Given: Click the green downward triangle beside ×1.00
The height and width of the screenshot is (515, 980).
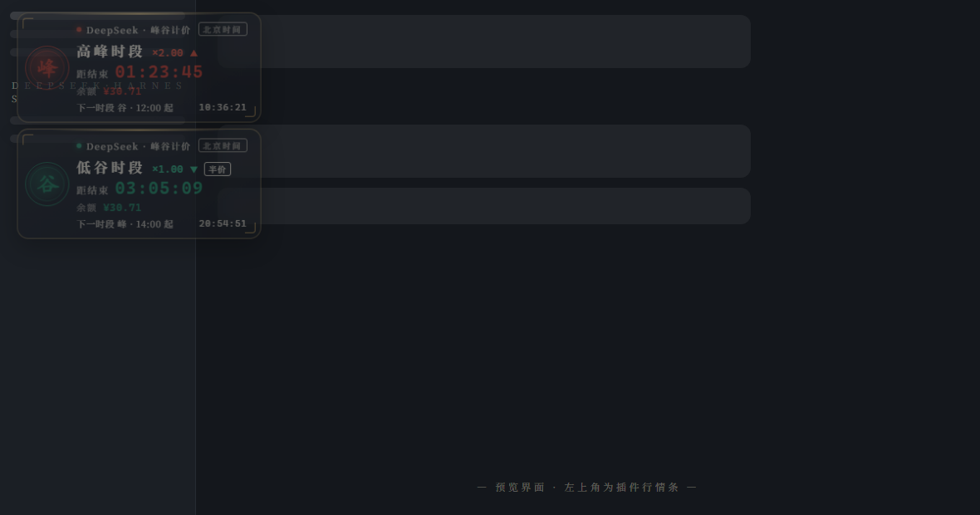Looking at the screenshot, I should pos(194,169).
